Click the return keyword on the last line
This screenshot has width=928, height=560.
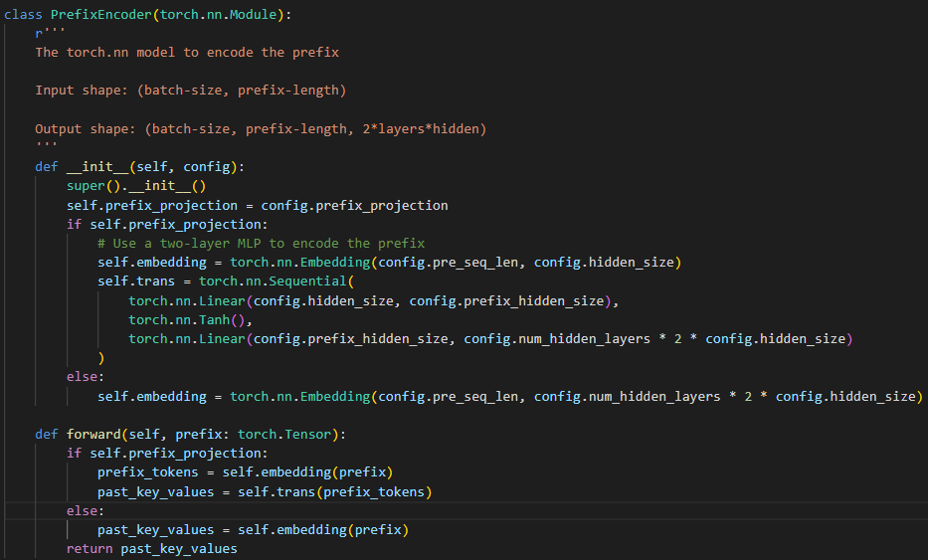point(90,549)
